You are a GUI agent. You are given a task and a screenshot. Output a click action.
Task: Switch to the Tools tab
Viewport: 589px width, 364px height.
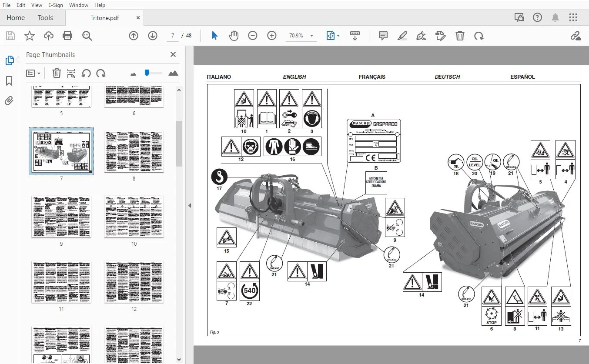(x=45, y=18)
